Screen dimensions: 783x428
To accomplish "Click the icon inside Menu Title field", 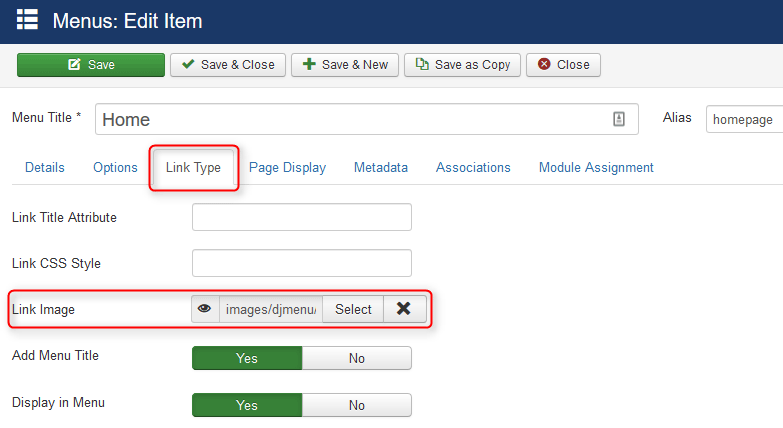I will (619, 119).
